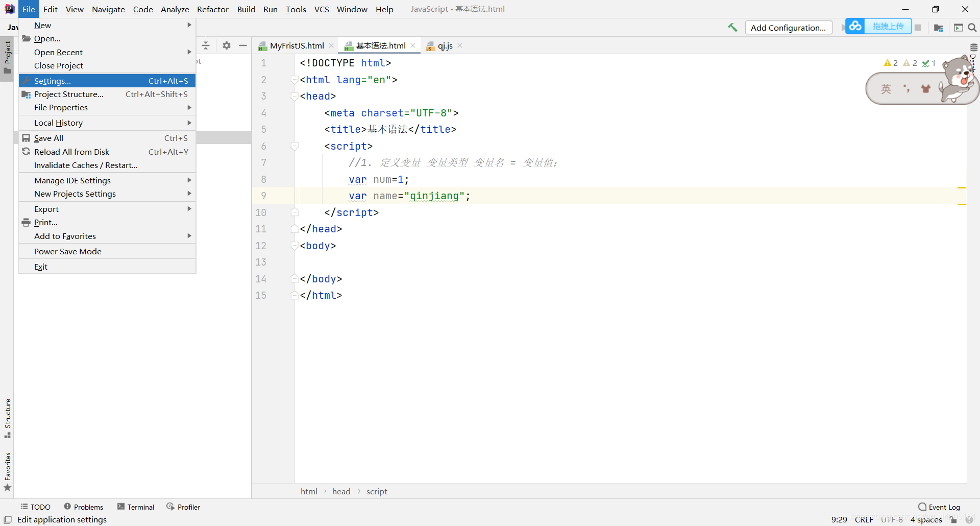Open the Event Log
This screenshot has width=980, height=526.
tap(939, 507)
